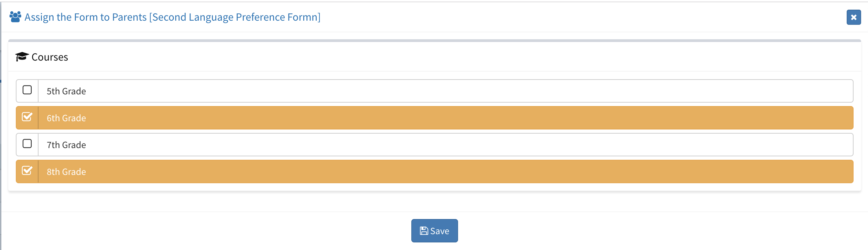Screen dimensions: 868x250
Task: Click the floppy disk icon on Save
Action: (x=424, y=231)
